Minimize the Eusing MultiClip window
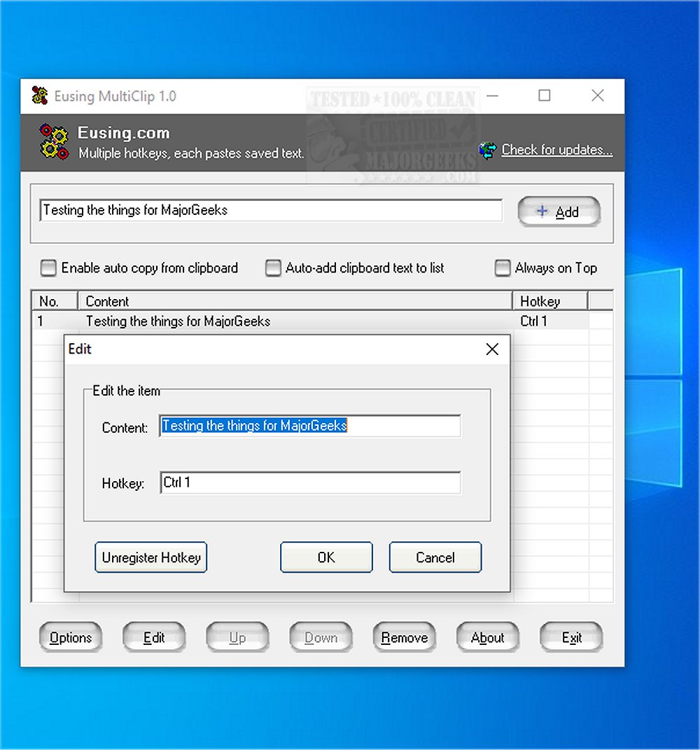The width and height of the screenshot is (700, 750). [493, 96]
